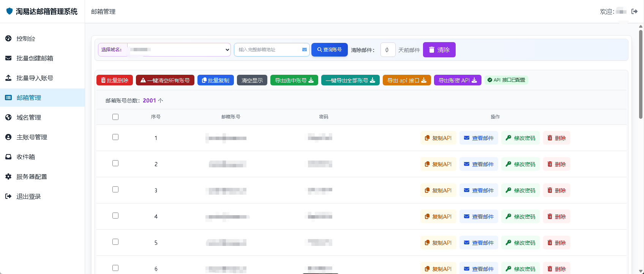
Task: Click the 批量创建邮箱 envelope icon
Action: (x=8, y=58)
